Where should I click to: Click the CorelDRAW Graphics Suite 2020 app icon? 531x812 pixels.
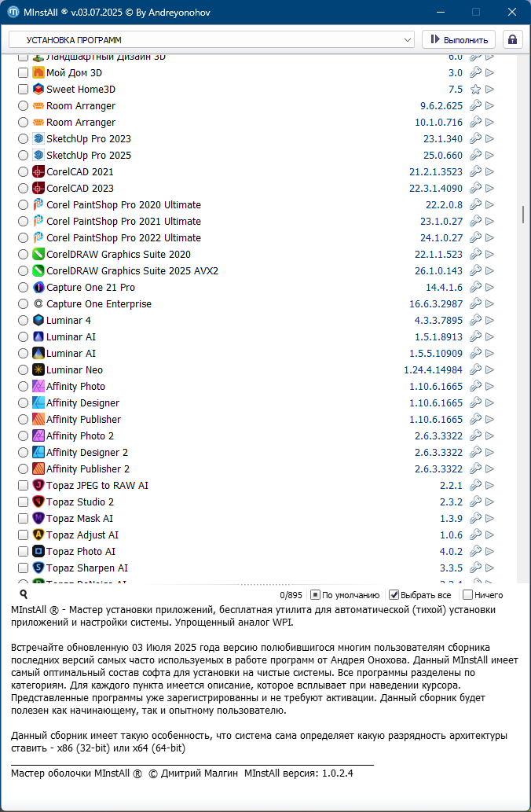(x=38, y=254)
